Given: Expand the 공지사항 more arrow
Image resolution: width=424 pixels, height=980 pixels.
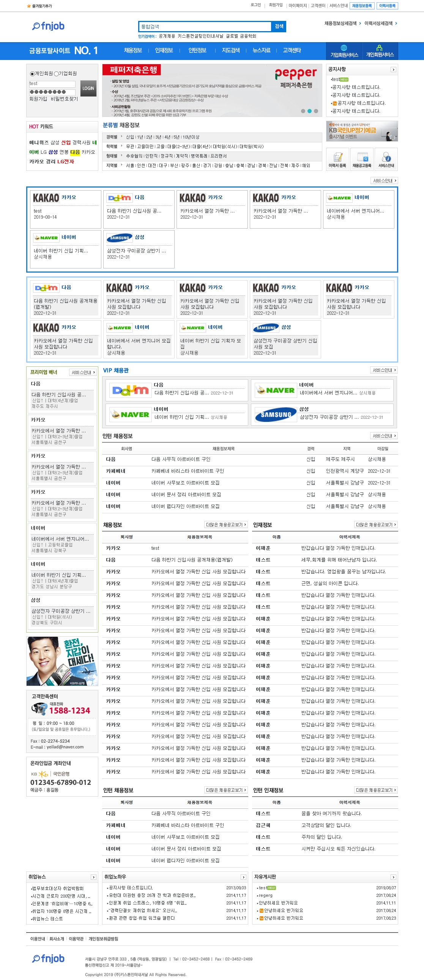Looking at the screenshot, I should (393, 69).
